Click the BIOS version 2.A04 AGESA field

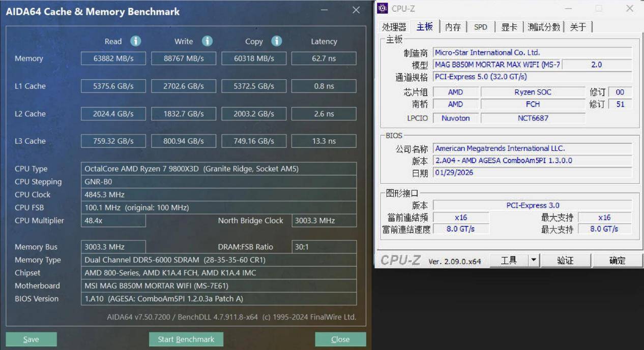tap(532, 161)
